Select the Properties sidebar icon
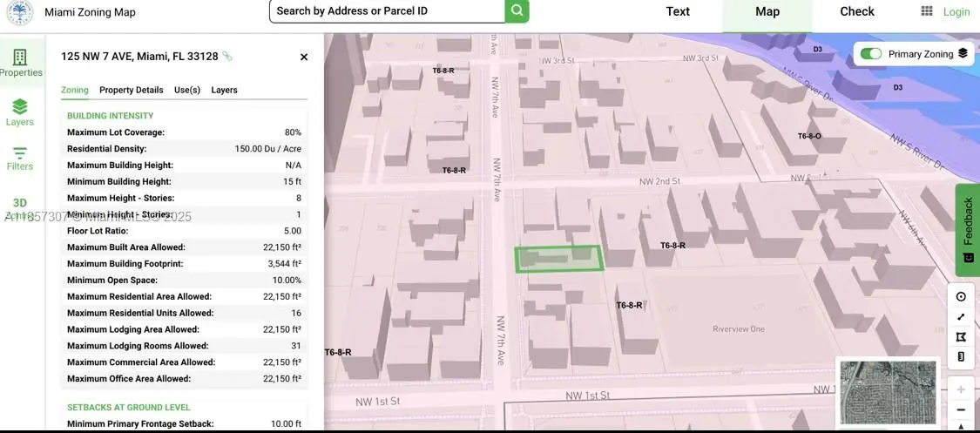This screenshot has height=433, width=980. (20, 62)
